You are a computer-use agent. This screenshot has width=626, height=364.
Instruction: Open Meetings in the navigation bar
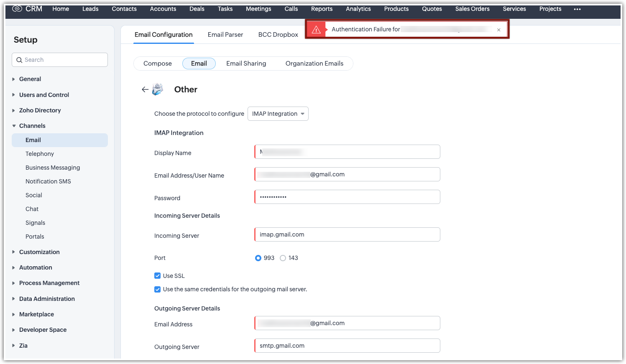tap(258, 9)
